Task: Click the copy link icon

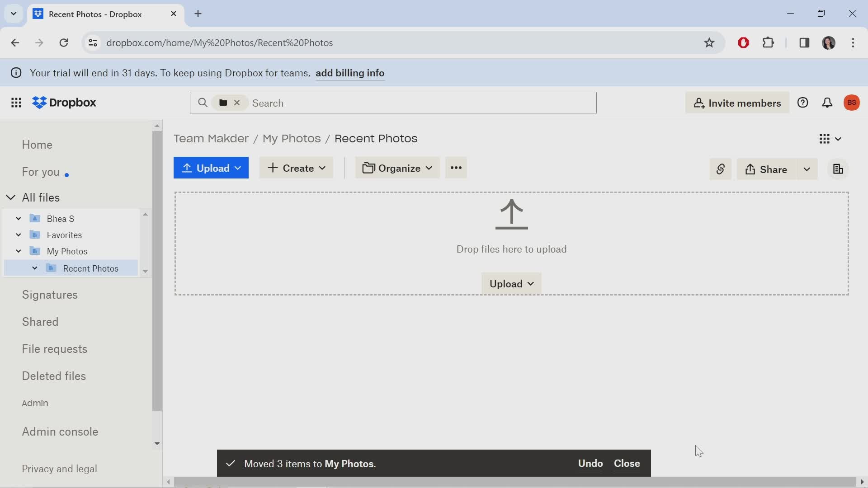Action: pos(722,169)
